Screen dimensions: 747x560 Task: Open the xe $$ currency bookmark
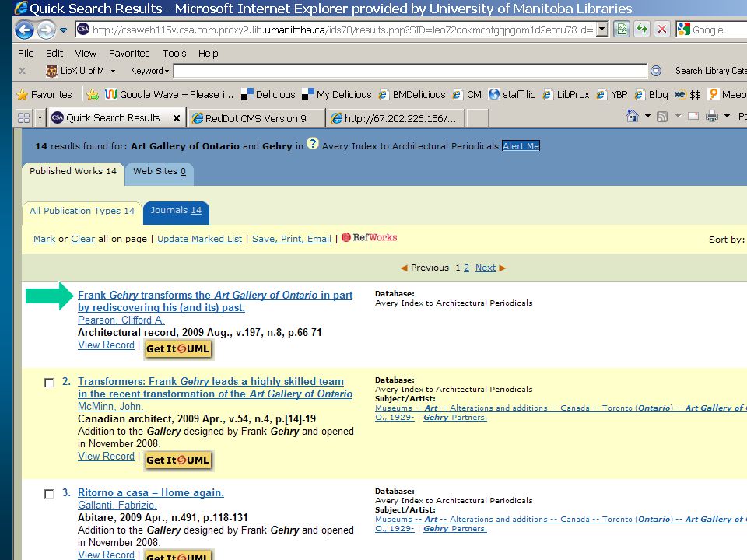687,94
